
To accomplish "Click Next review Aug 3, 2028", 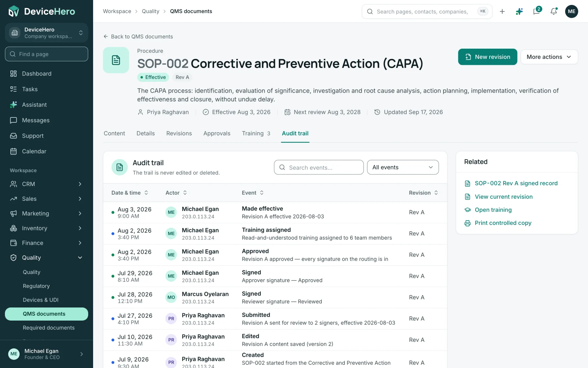I will [x=322, y=112].
